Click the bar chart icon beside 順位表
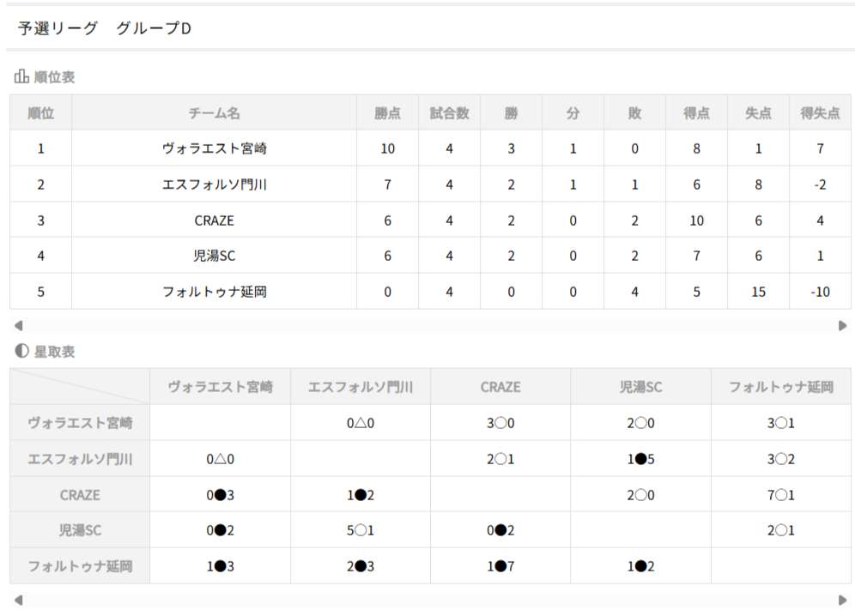Image resolution: width=855 pixels, height=616 pixels. pyautogui.click(x=21, y=77)
